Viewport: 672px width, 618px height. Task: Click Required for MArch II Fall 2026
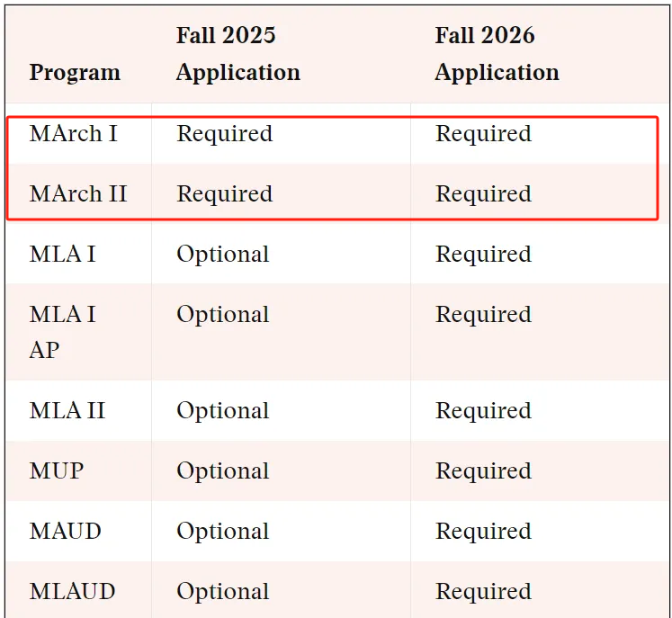(483, 194)
